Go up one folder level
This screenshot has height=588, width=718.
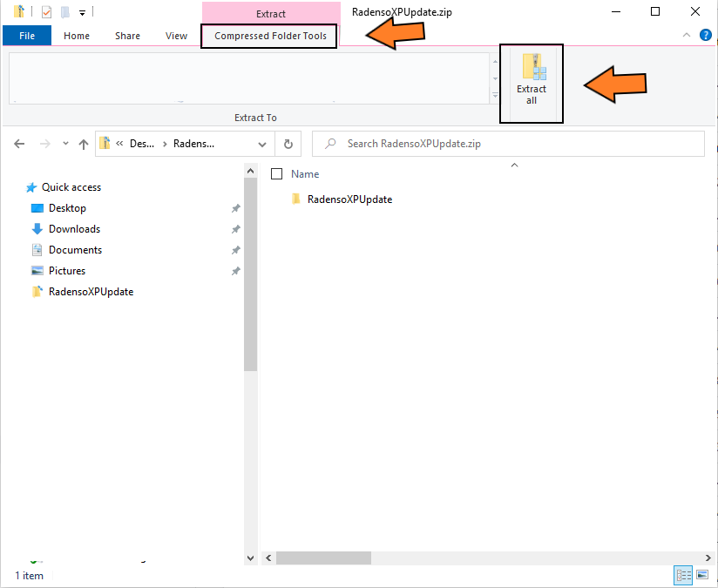[84, 145]
